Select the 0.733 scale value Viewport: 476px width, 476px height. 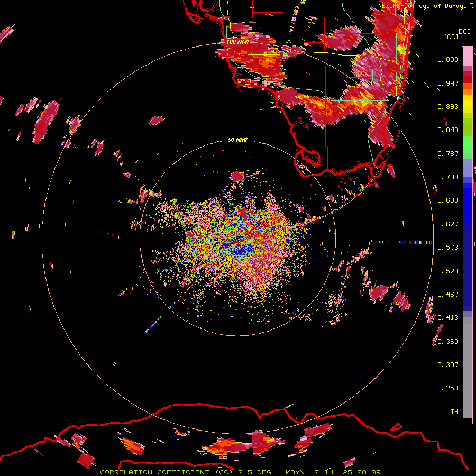pos(448,177)
